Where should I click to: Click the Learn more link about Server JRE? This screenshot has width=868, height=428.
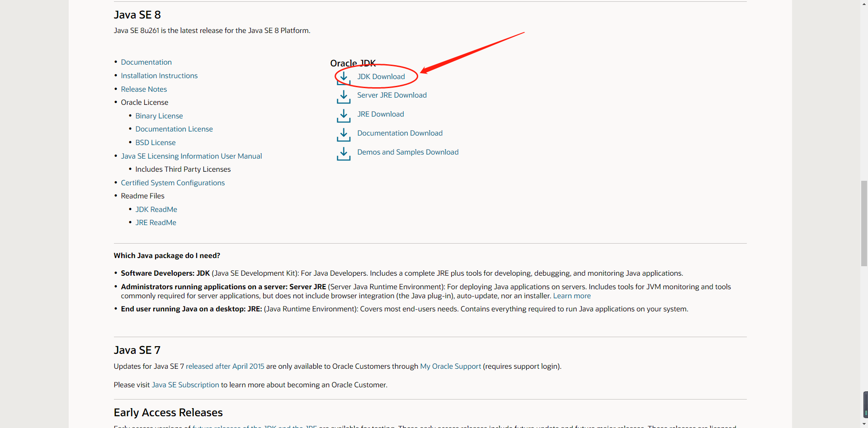[x=572, y=296]
